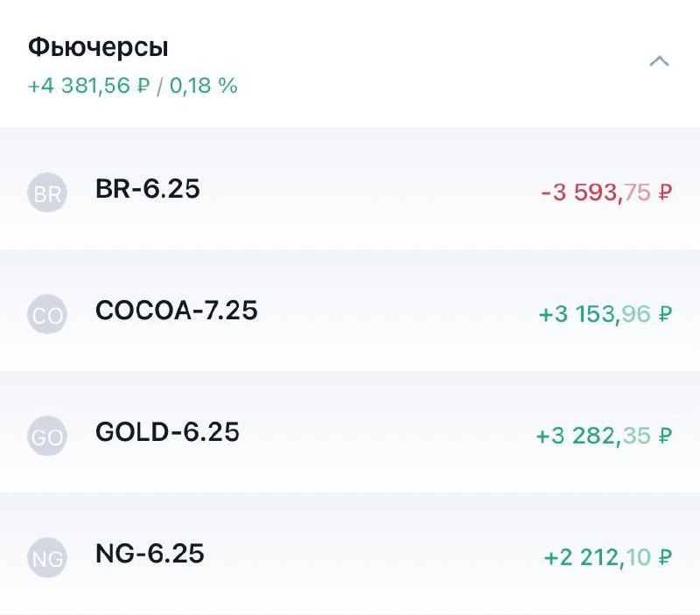Select the BR-6.25 instrument name text
The height and width of the screenshot is (615, 700).
[147, 189]
